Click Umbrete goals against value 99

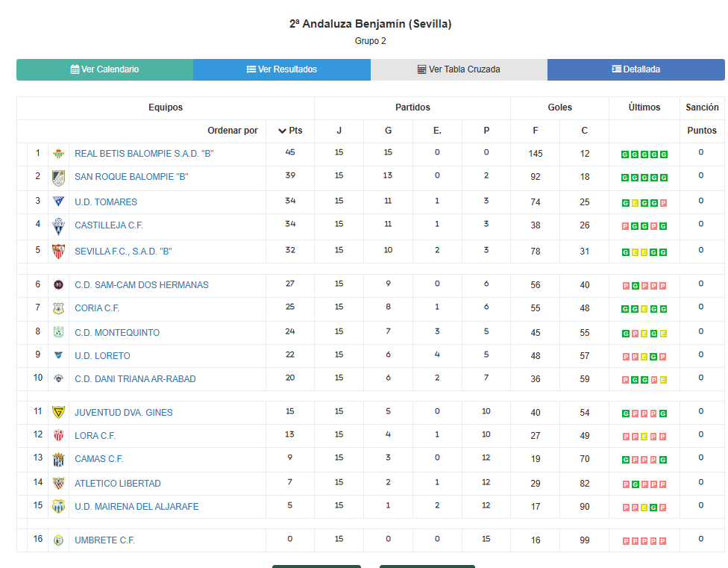pyautogui.click(x=585, y=540)
